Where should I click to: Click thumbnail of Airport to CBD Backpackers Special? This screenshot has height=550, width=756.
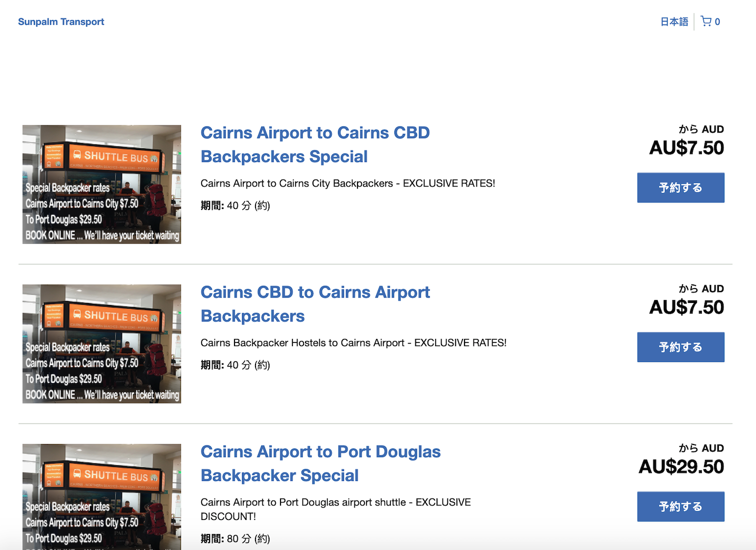pos(101,184)
